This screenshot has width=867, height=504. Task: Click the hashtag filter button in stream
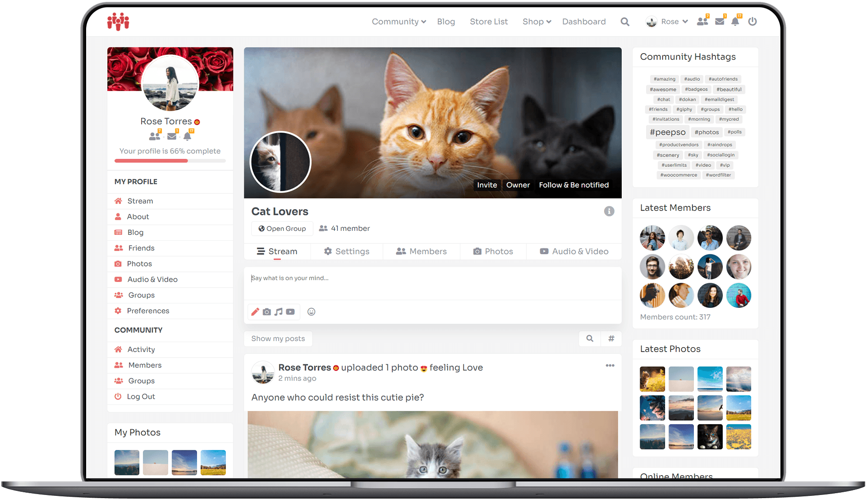pos(611,339)
